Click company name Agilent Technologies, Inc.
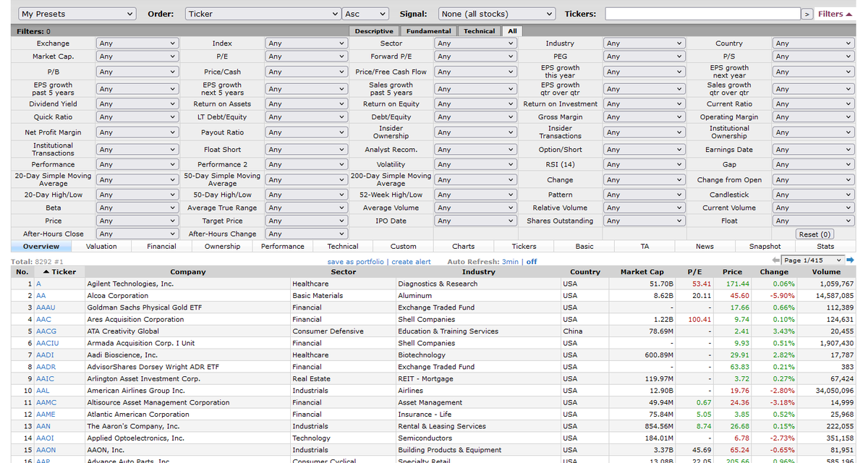Image resolution: width=868 pixels, height=463 pixels. point(130,284)
